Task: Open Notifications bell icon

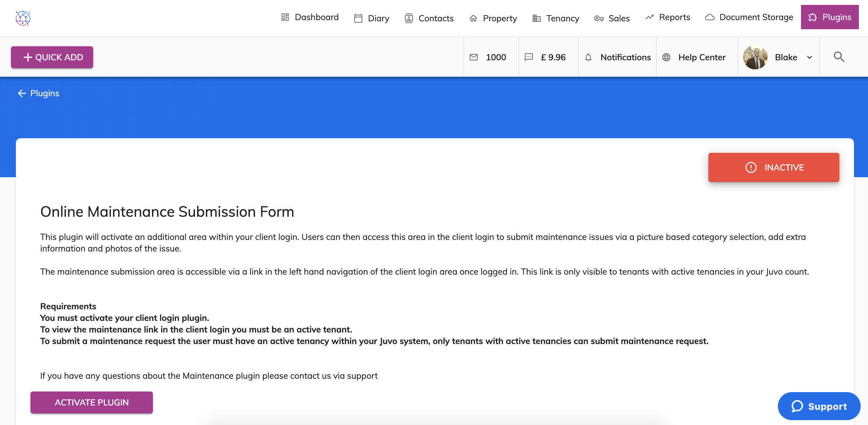Action: (588, 57)
